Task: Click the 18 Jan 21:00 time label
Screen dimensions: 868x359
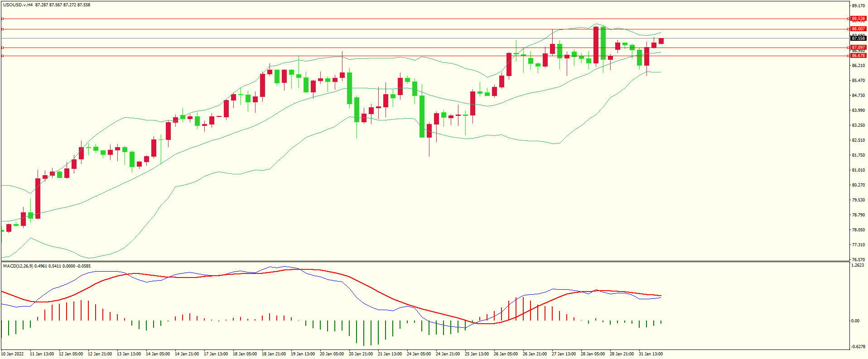Action: pos(274,354)
